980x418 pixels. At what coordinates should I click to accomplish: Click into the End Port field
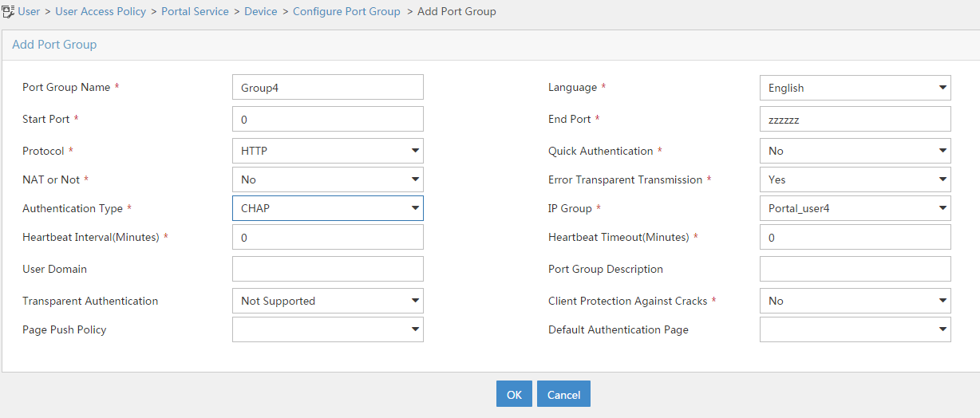tap(855, 120)
